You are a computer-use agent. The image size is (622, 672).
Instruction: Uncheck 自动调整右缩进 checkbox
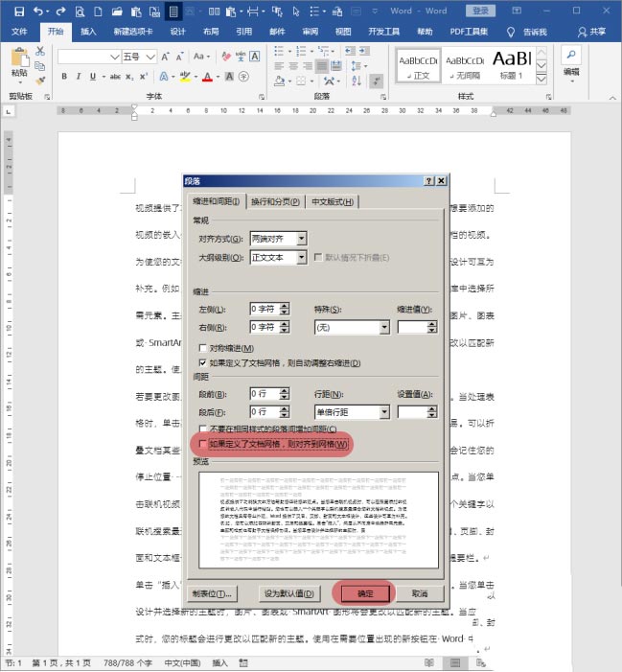click(x=202, y=363)
